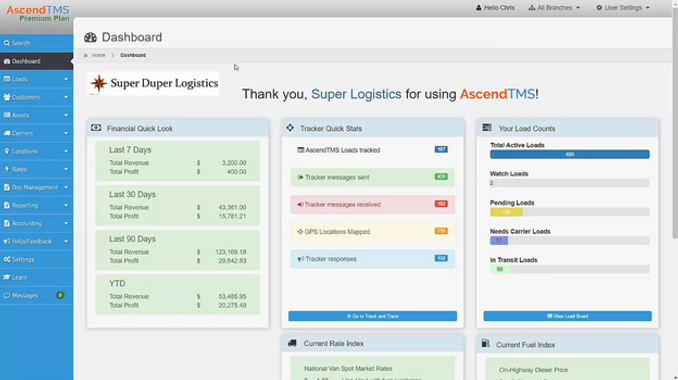Open the Accounting sidebar menu
The image size is (678, 380).
tap(36, 224)
